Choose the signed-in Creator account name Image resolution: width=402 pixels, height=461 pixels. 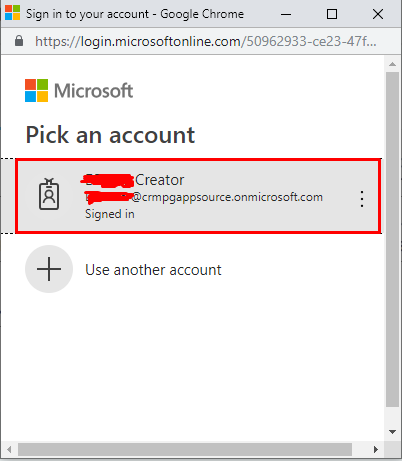[x=133, y=180]
